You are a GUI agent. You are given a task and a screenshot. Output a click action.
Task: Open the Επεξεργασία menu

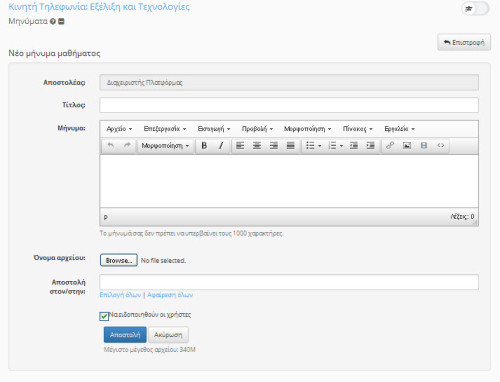[x=165, y=129]
